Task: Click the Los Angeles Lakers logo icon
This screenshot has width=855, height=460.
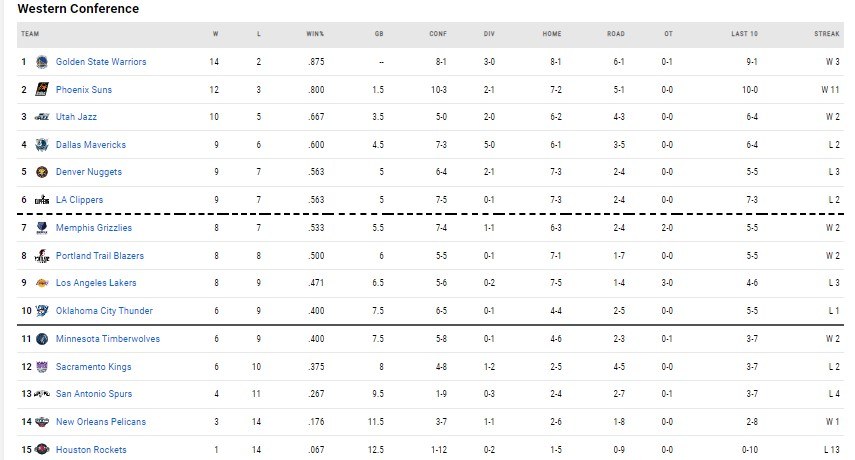Action: coord(42,283)
